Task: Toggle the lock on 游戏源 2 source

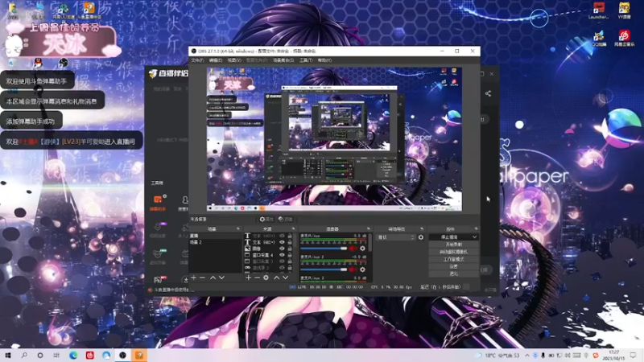Action: [290, 268]
